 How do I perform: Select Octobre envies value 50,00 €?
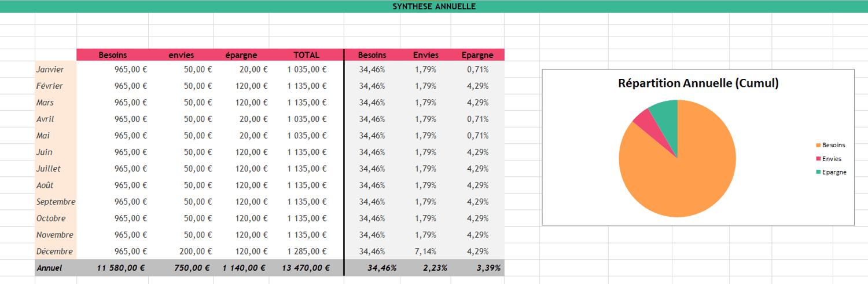(x=198, y=219)
